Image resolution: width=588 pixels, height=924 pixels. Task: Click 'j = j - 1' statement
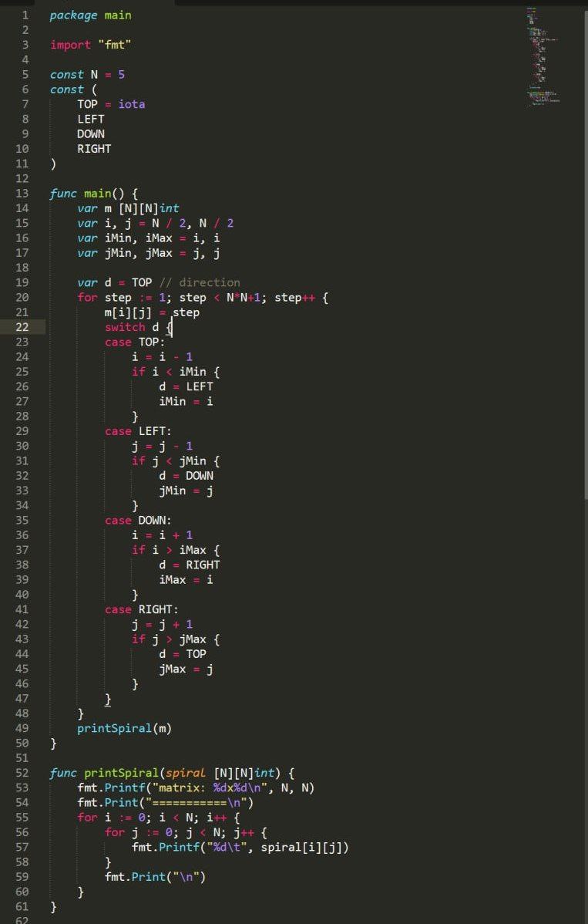tap(163, 446)
